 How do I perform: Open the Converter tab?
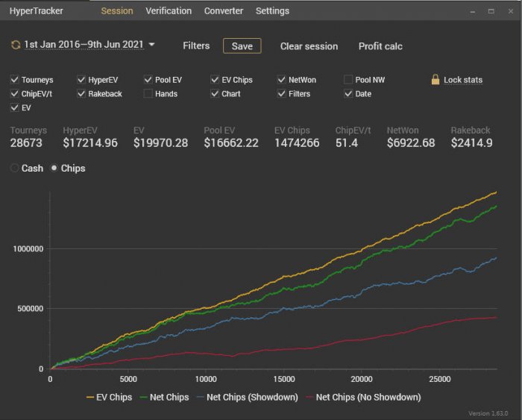[x=224, y=11]
